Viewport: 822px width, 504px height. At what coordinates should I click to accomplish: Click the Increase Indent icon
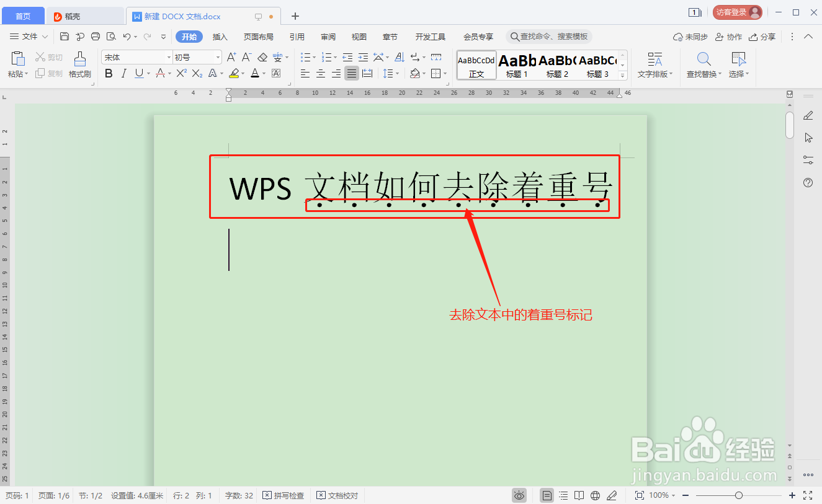[x=363, y=57]
